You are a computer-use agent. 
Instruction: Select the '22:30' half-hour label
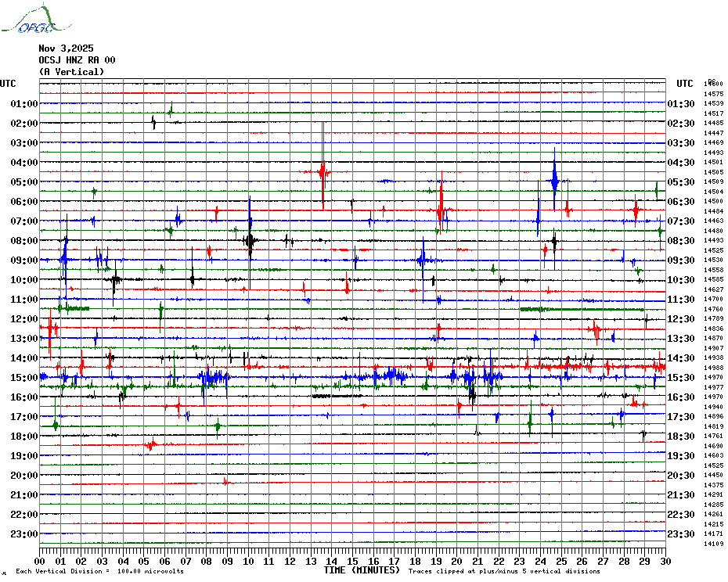[681, 515]
